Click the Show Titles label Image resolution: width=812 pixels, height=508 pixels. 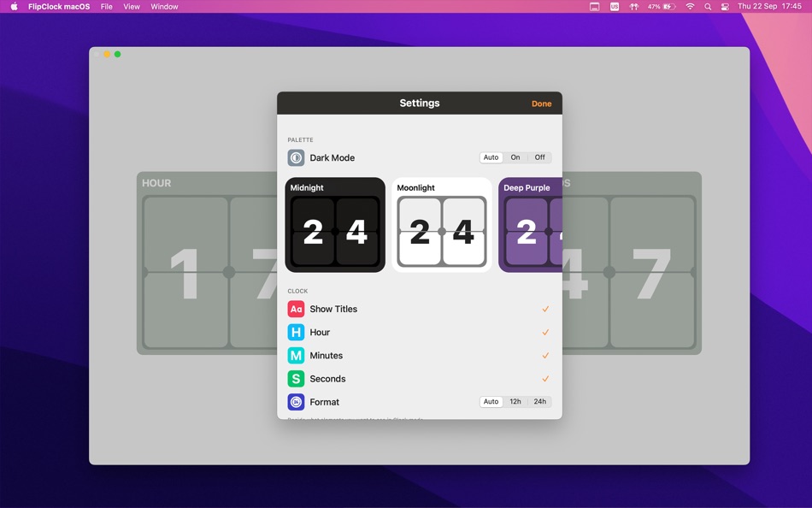[x=333, y=309]
